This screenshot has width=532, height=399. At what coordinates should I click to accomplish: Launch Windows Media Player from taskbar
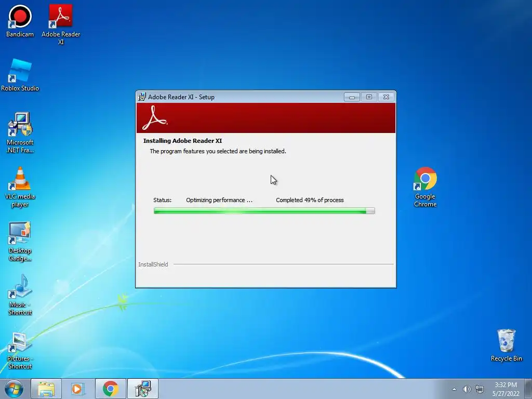78,389
